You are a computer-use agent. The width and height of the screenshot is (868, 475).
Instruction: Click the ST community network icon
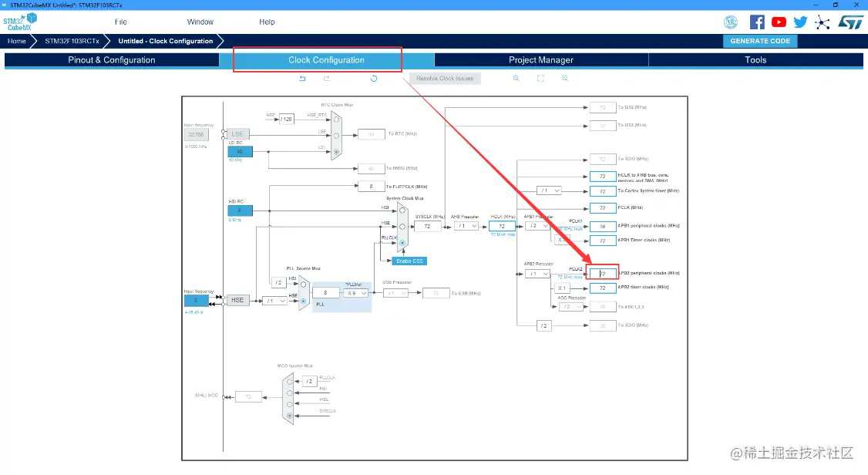[823, 22]
